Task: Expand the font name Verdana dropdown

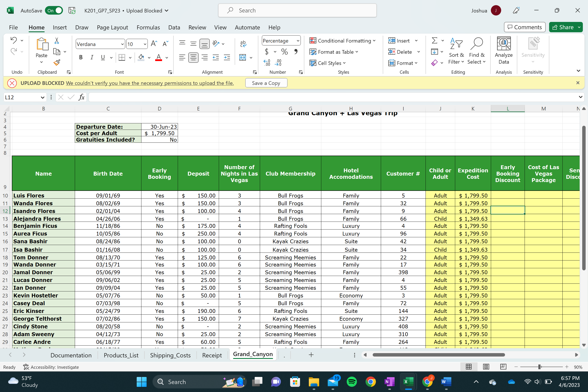Action: (122, 44)
